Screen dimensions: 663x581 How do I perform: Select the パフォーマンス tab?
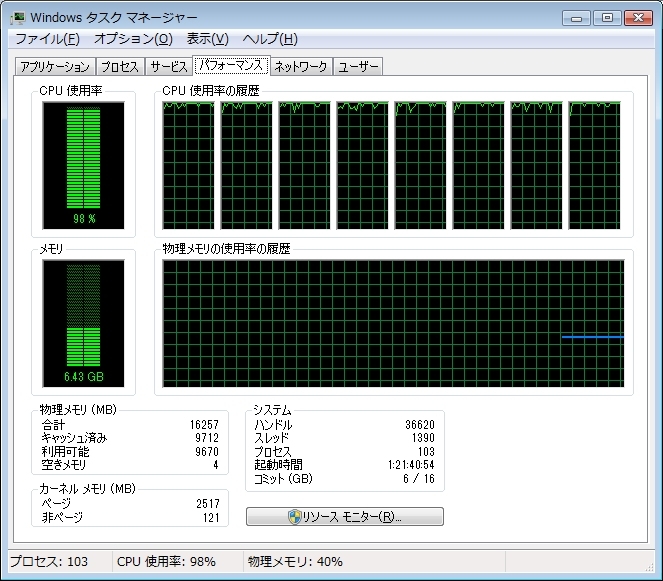(x=231, y=65)
